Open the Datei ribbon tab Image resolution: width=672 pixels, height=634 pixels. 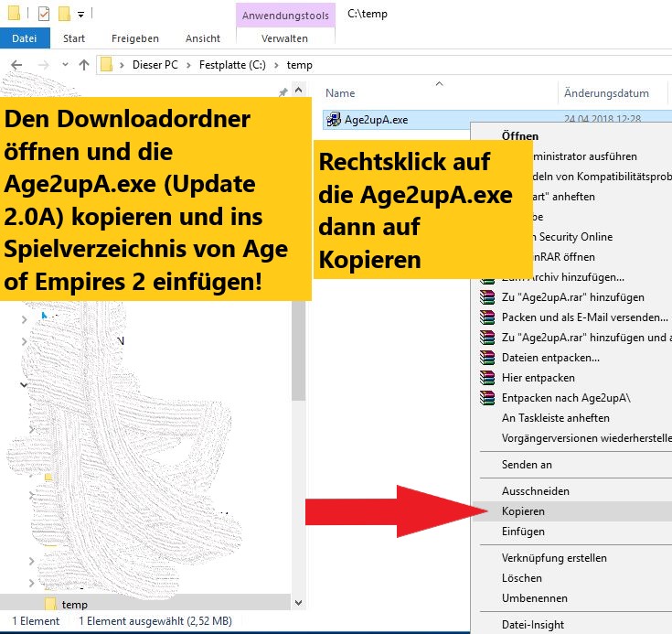click(x=25, y=38)
